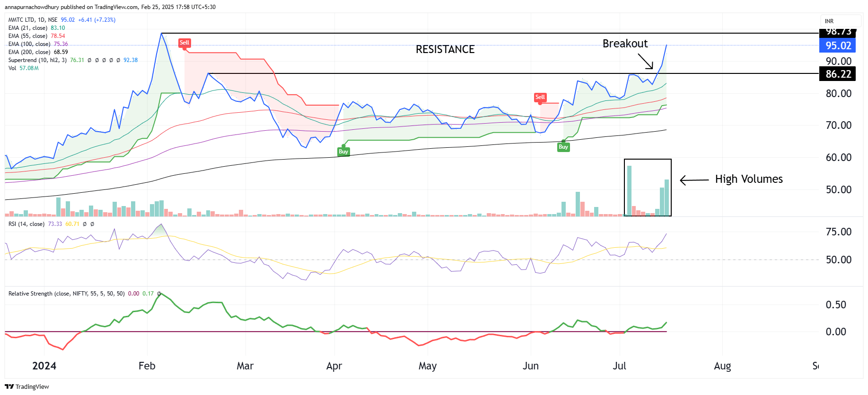868x395 pixels.
Task: Click the April Buy signal marker
Action: 343,152
